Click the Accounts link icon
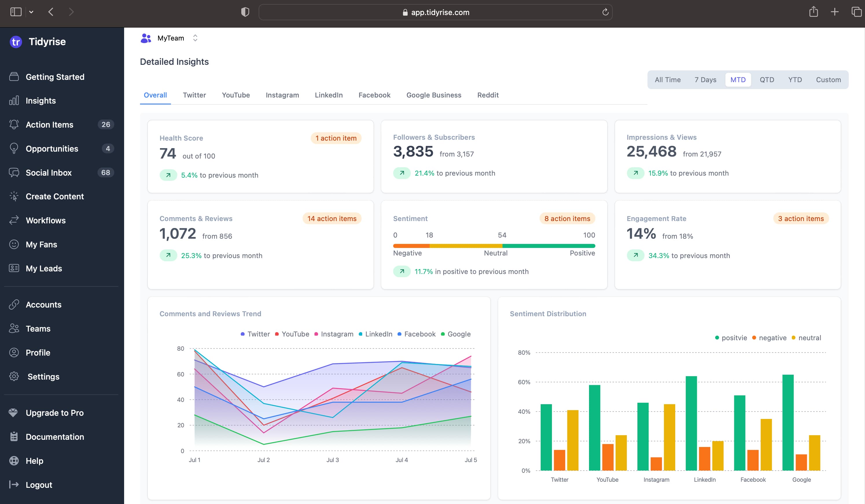This screenshot has width=865, height=504. 14,305
